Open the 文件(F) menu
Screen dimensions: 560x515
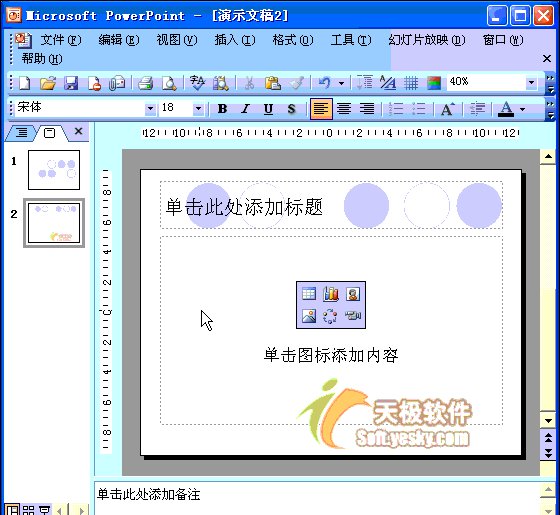(x=61, y=40)
